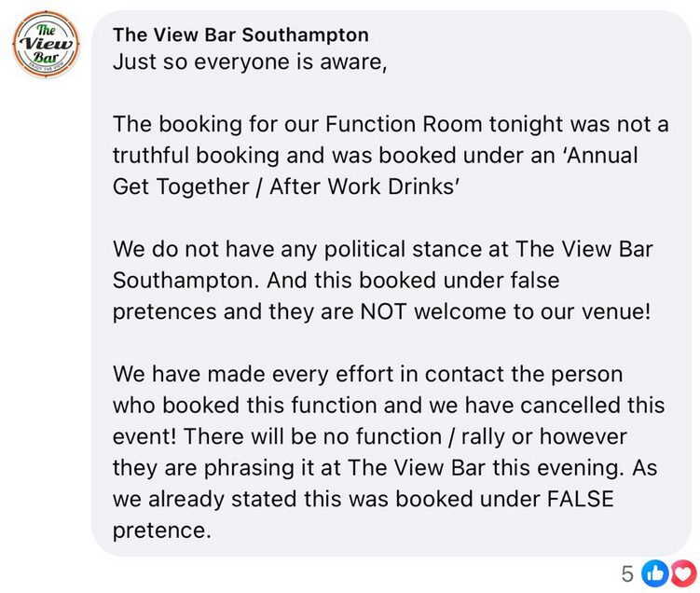This screenshot has width=700, height=593.
Task: Click the words "After Work Drinks"
Action: click(x=364, y=185)
